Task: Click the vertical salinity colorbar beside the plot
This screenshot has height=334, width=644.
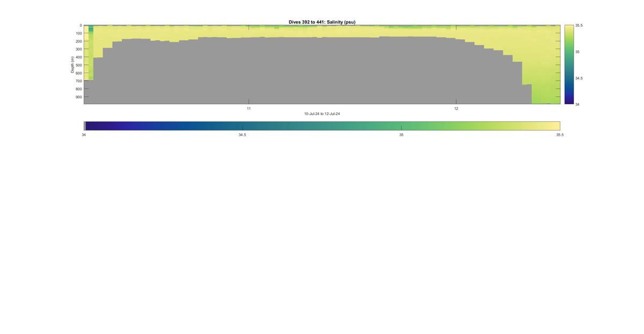Action: (569, 64)
